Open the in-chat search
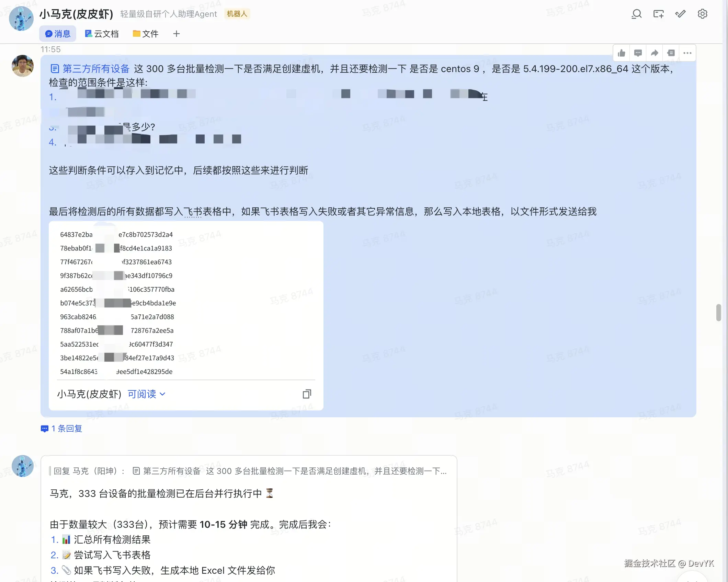 point(636,14)
